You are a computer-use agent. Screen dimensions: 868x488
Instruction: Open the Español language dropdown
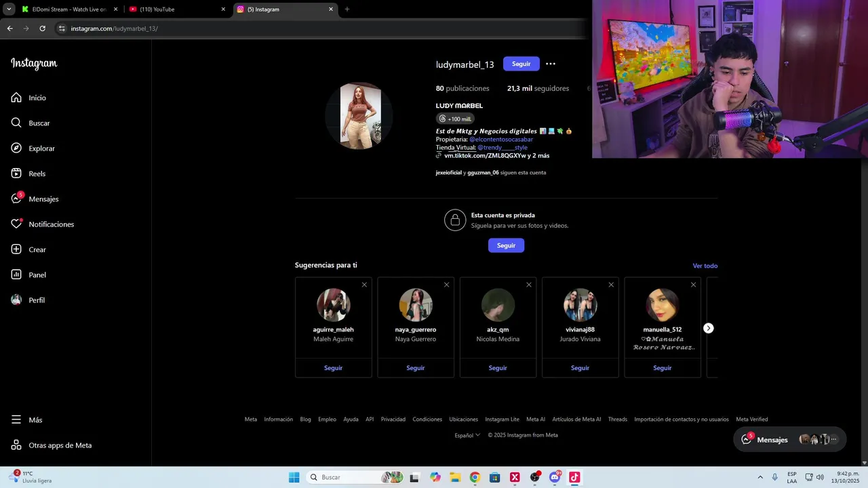pyautogui.click(x=467, y=435)
